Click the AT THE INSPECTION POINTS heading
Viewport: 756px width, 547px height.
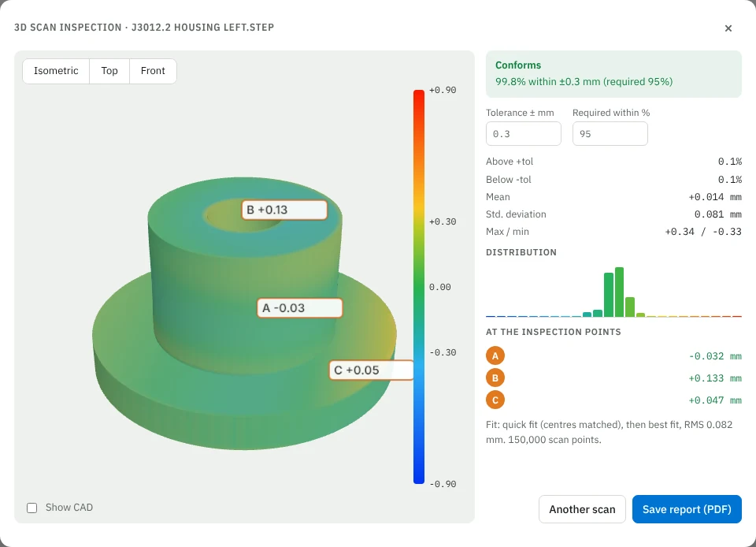coord(553,332)
